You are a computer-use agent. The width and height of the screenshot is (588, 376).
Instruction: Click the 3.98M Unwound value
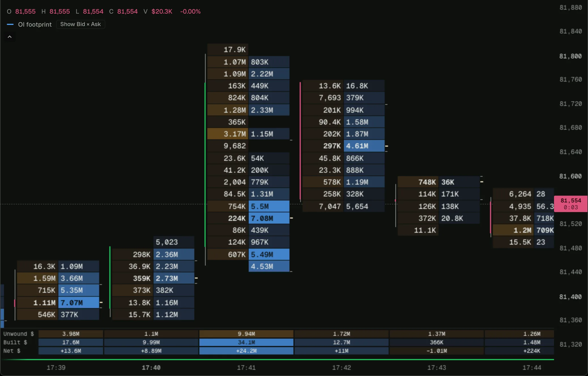coord(71,334)
